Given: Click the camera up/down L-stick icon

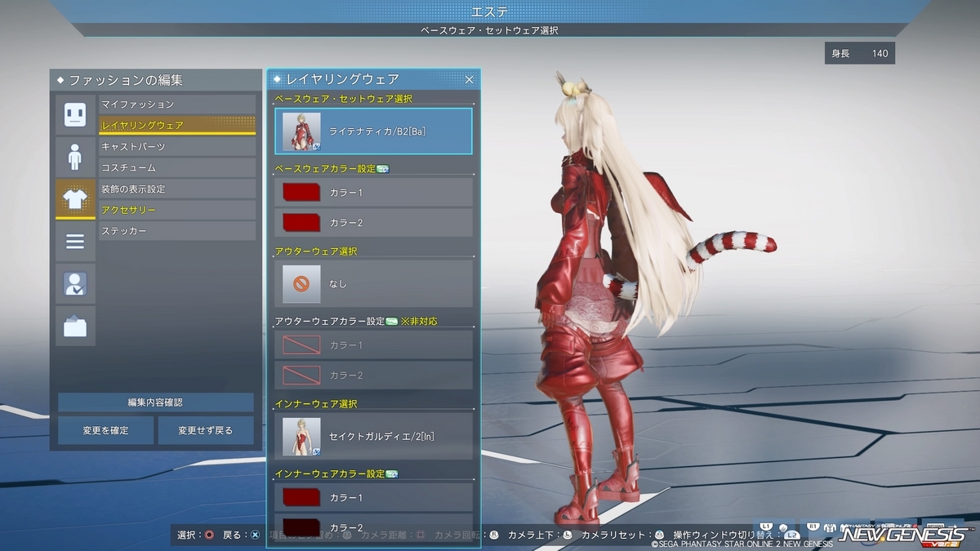Looking at the screenshot, I should point(568,535).
